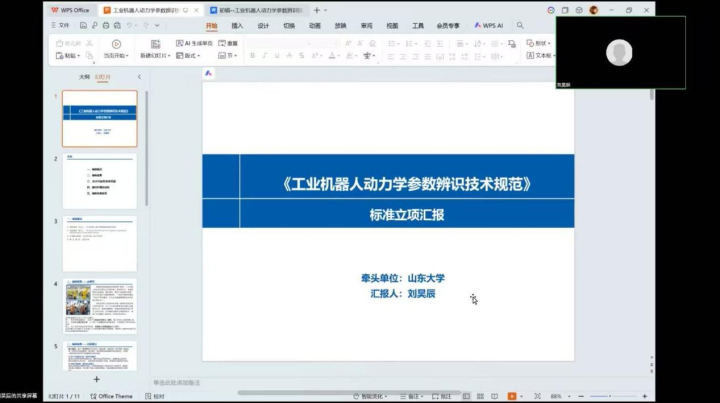The height and width of the screenshot is (403, 720).
Task: Open the Layout dropdown
Action: click(x=188, y=56)
